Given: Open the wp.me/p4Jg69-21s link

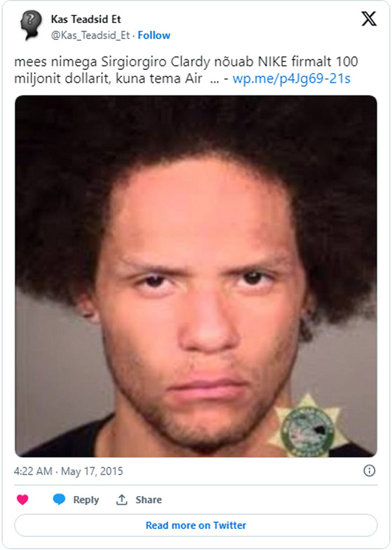Looking at the screenshot, I should point(291,78).
